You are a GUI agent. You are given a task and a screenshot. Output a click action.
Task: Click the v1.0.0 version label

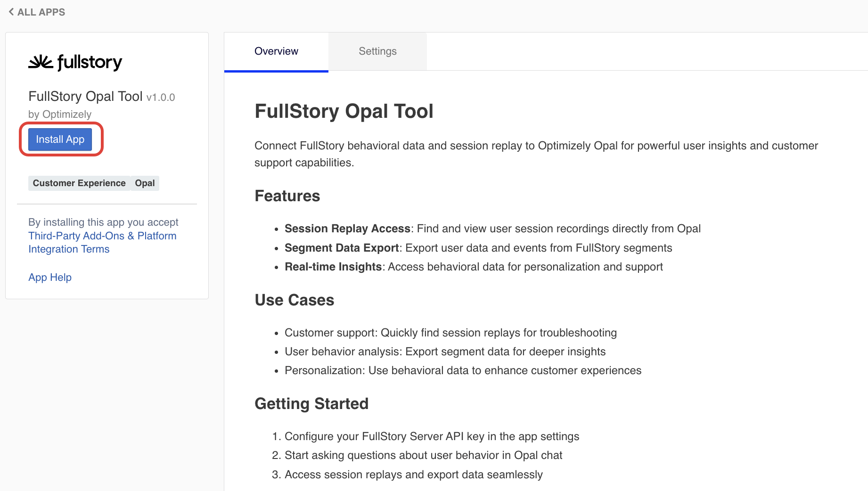click(x=161, y=98)
